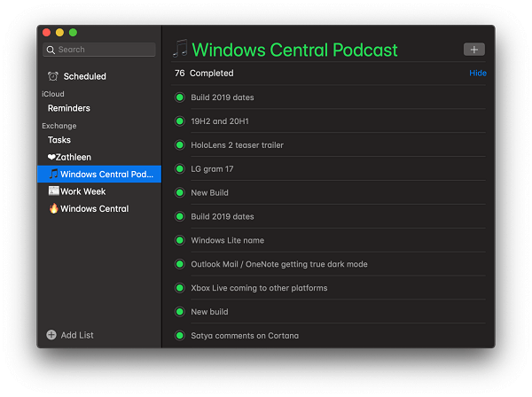Click the green zoom window button
The width and height of the screenshot is (532, 397).
click(73, 33)
